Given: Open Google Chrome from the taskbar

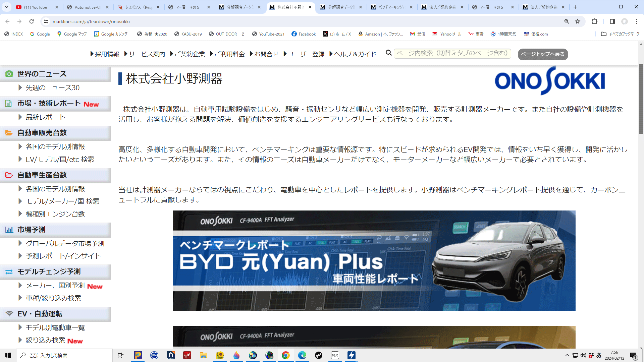Looking at the screenshot, I should [x=286, y=355].
